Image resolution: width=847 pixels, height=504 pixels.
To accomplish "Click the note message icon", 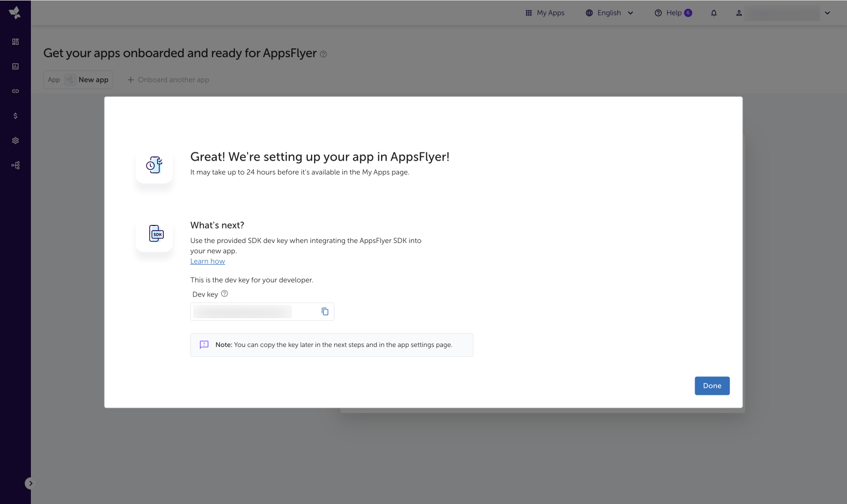I will (204, 345).
